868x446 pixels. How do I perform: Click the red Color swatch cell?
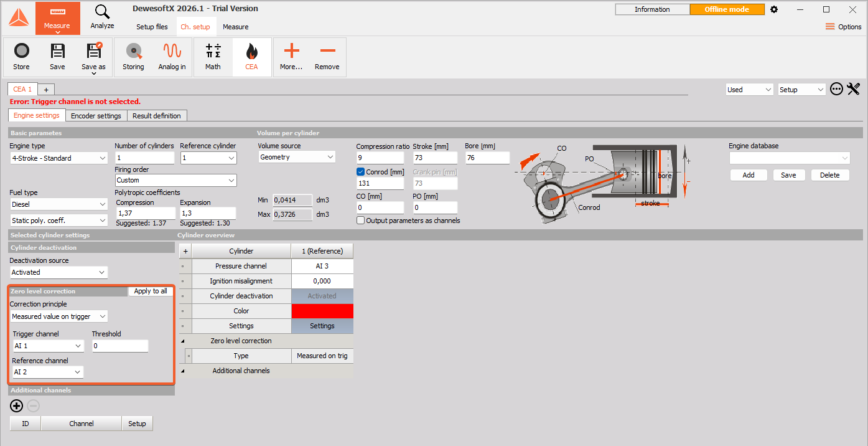tap(322, 311)
